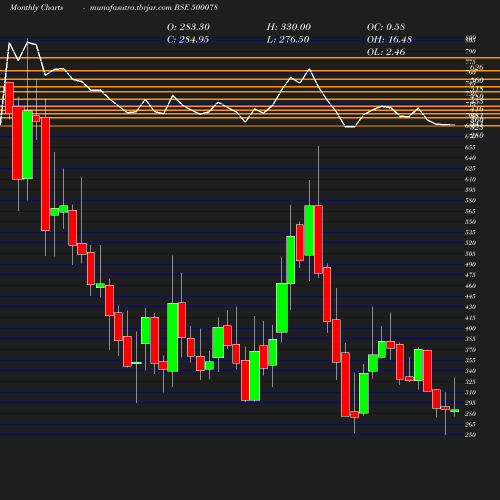The height and width of the screenshot is (500, 500).
Task: Click the "Monthly Charts" title text
Action: [x=36, y=7]
